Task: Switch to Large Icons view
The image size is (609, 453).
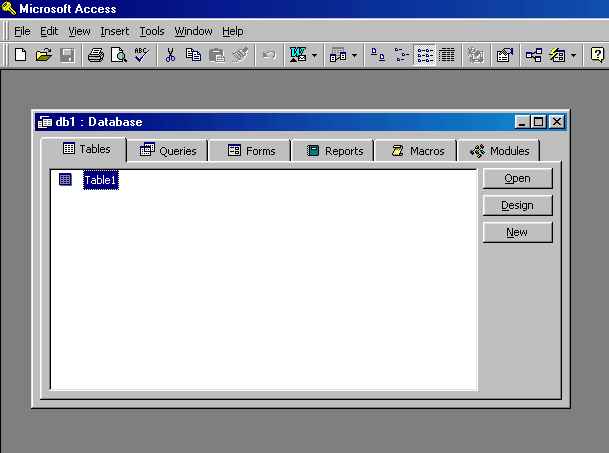Action: point(378,56)
